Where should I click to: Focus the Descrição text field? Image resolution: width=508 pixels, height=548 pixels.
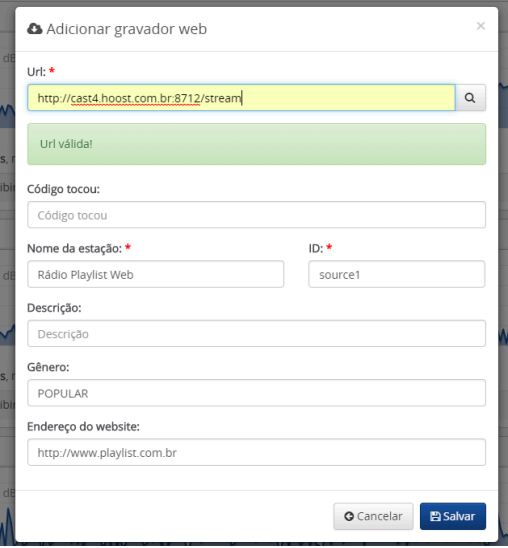coord(256,334)
